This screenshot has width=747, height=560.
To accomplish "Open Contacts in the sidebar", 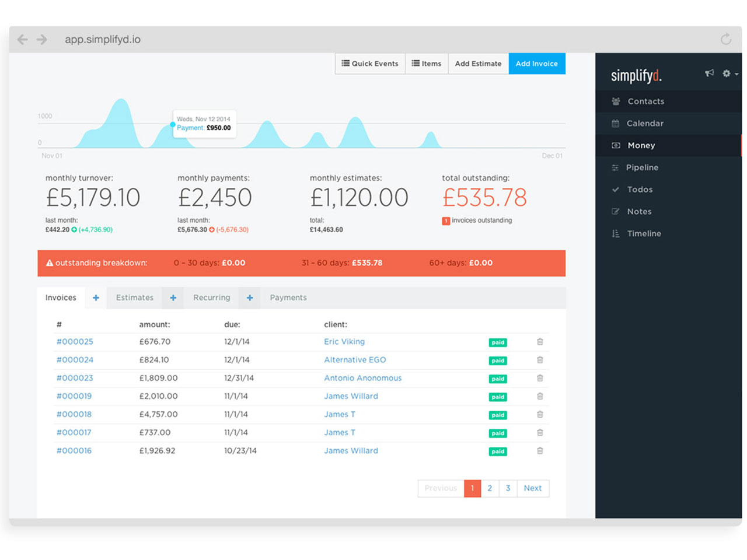I will coord(645,101).
